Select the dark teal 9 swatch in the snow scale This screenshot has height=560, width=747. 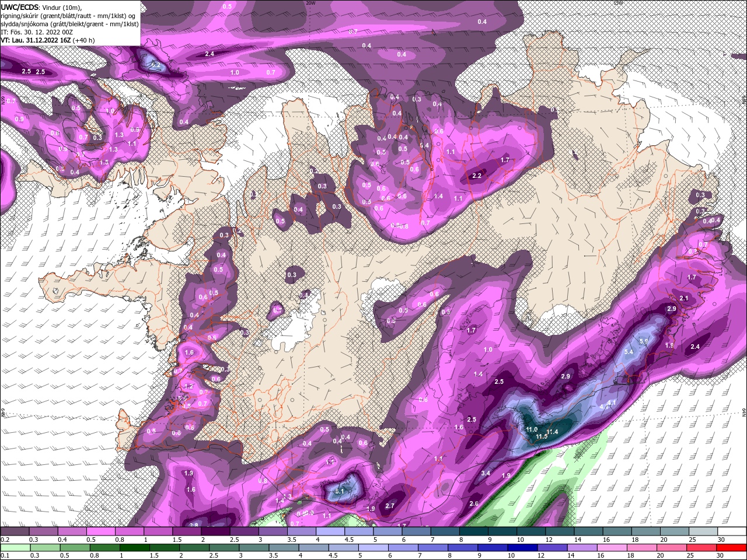(502, 531)
